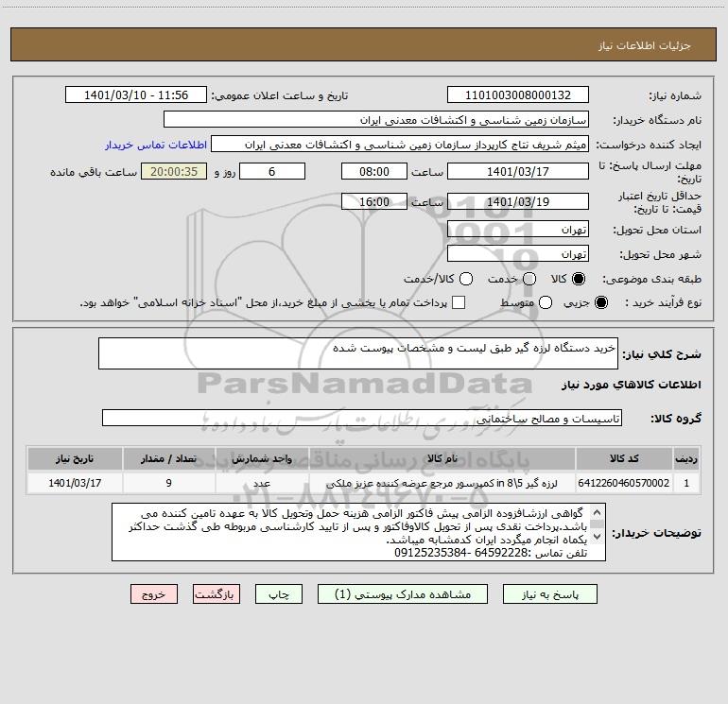
Task: Click the response deadline date 1401/03/17 field
Action: 518,171
